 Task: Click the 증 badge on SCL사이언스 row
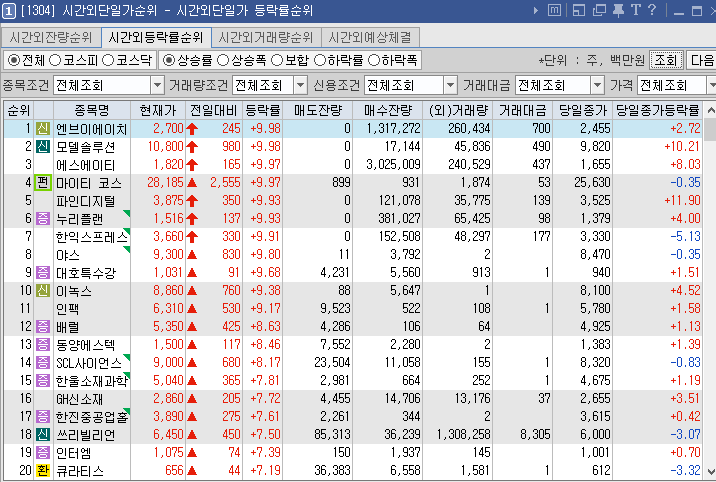(43, 363)
